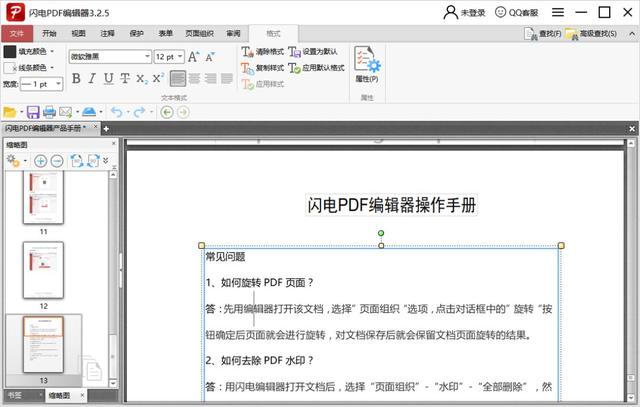
Task: Click 应用默认格式 apply default format
Action: pyautogui.click(x=316, y=68)
